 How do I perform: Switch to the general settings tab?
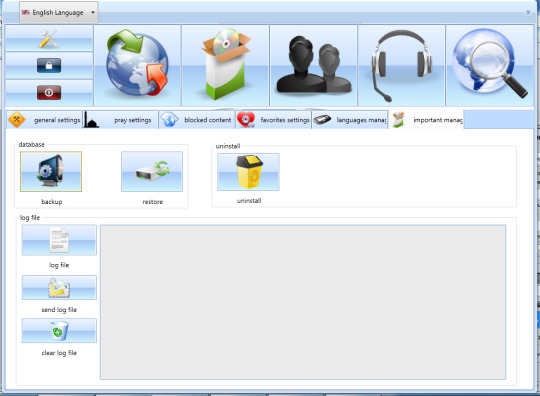pos(44,120)
